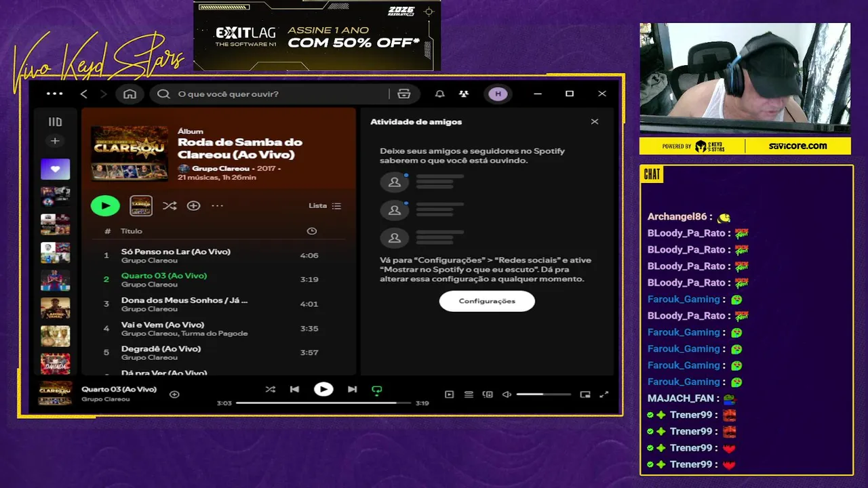868x488 pixels.
Task: Close the 'Atividade de amigos' panel
Action: pyautogui.click(x=595, y=122)
